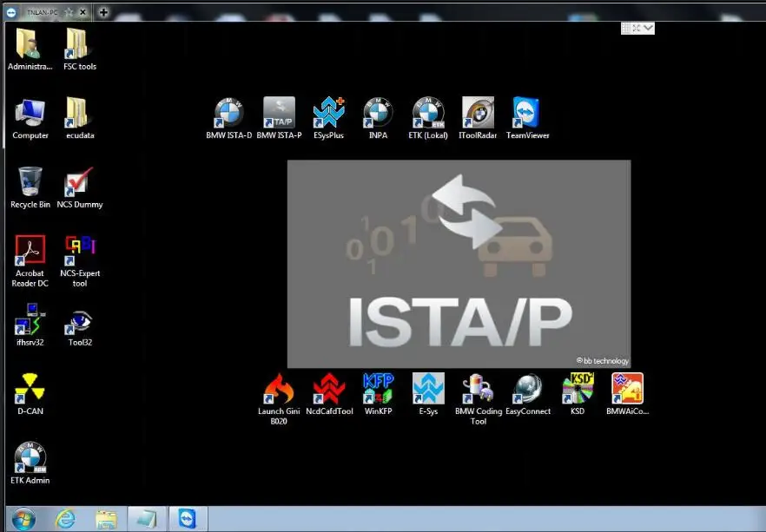Launch BMW ISTA-P shortcut
The image size is (766, 532).
pos(279,119)
